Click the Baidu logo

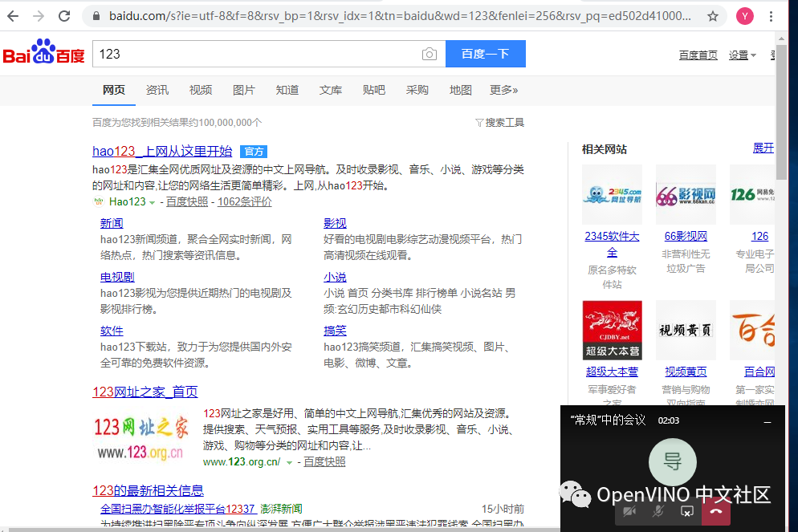pos(44,51)
